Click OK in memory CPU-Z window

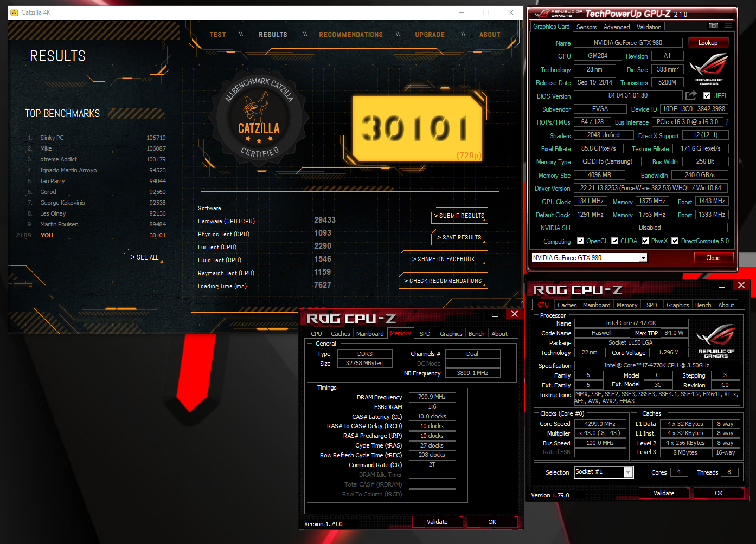click(x=492, y=522)
